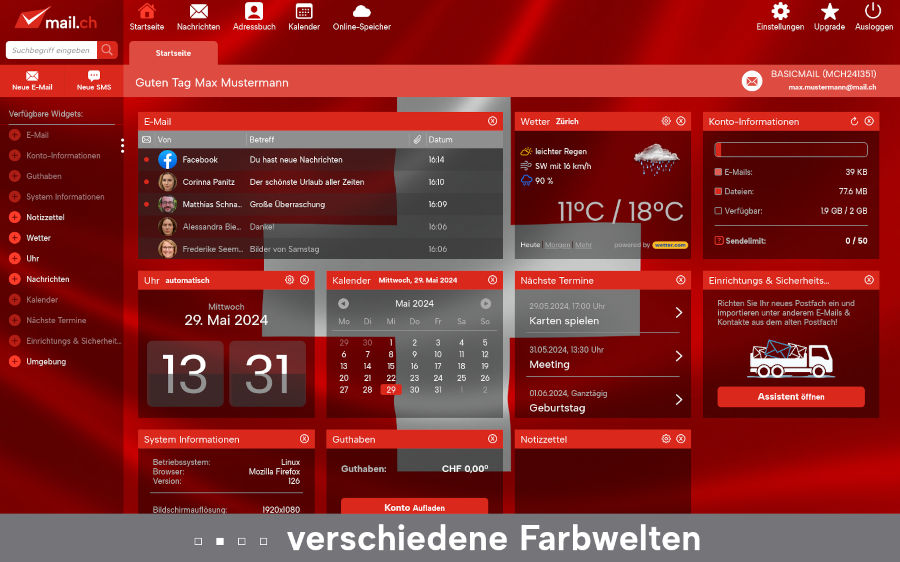900x562 pixels.
Task: Toggle the Wetter widget in the sidebar list
Action: 15,238
